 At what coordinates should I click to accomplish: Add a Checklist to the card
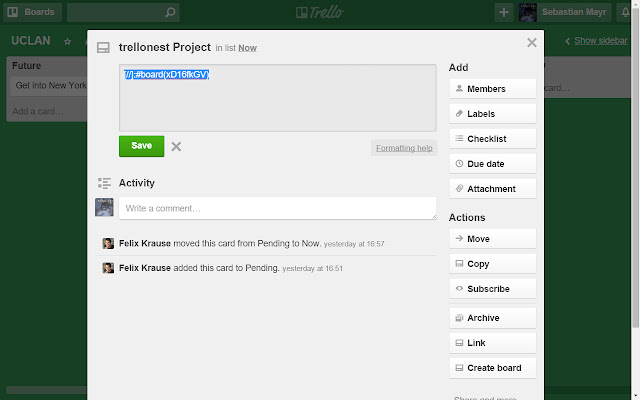(x=493, y=139)
